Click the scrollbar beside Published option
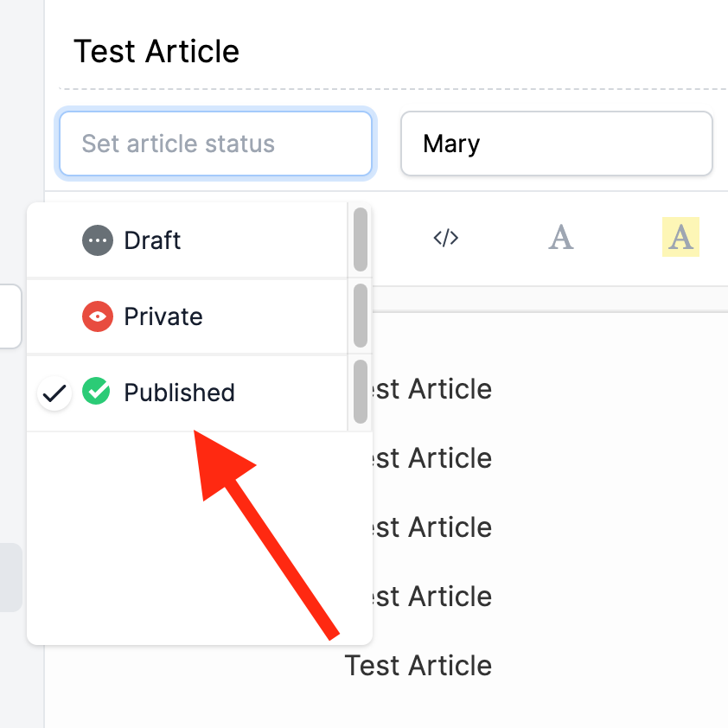The image size is (728, 728). pyautogui.click(x=361, y=392)
